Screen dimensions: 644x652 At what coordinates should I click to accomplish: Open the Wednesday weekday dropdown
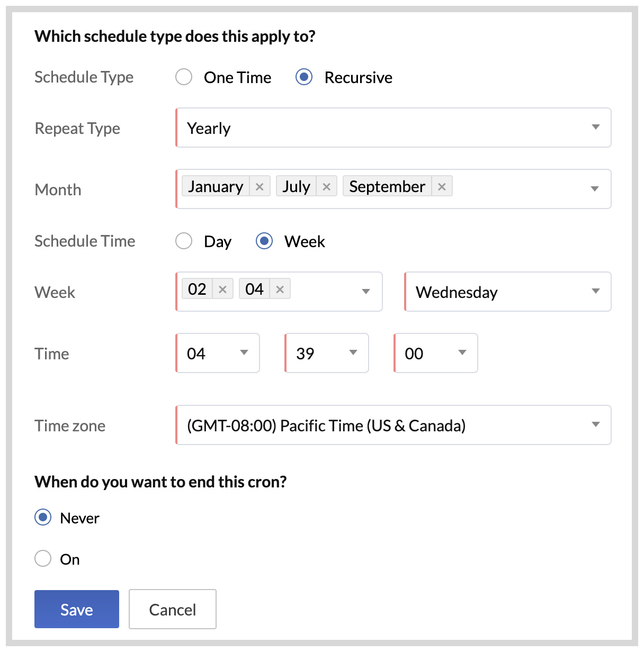(x=507, y=292)
